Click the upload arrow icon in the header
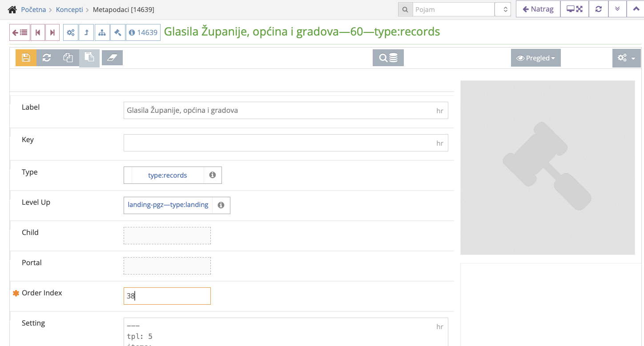Viewport: 644px width, 346px height. click(x=86, y=32)
